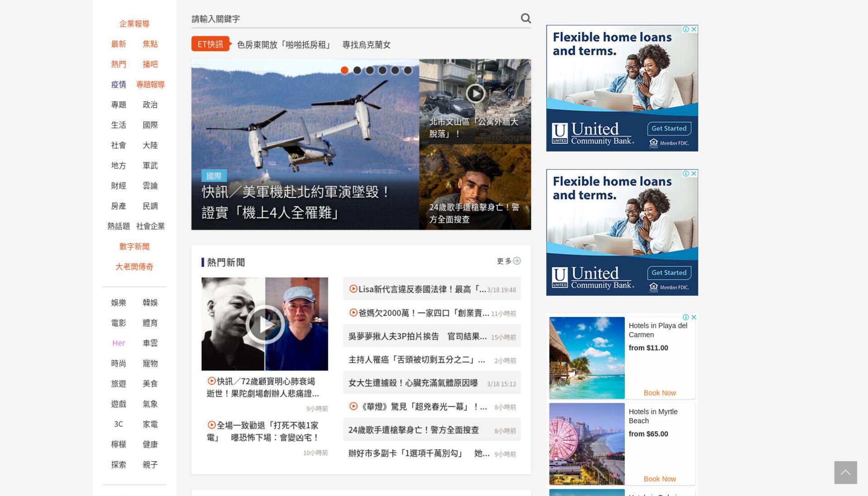The height and width of the screenshot is (496, 868).
Task: Open the Playa del Carmen hotel thumbnail
Action: pyautogui.click(x=587, y=358)
